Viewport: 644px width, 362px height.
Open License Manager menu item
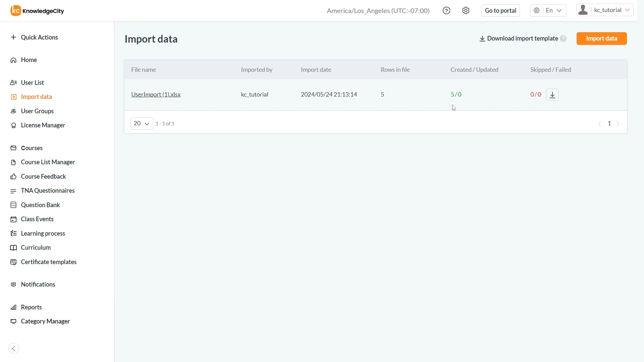(x=43, y=125)
